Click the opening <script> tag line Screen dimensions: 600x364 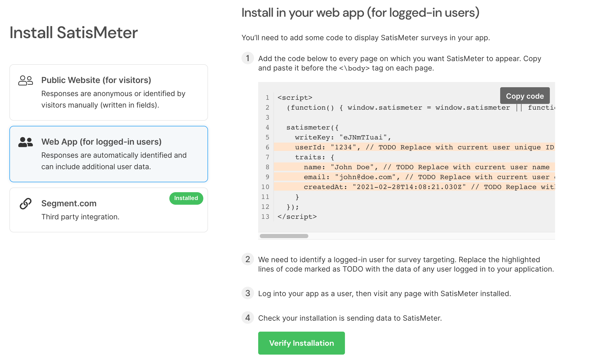(x=295, y=98)
